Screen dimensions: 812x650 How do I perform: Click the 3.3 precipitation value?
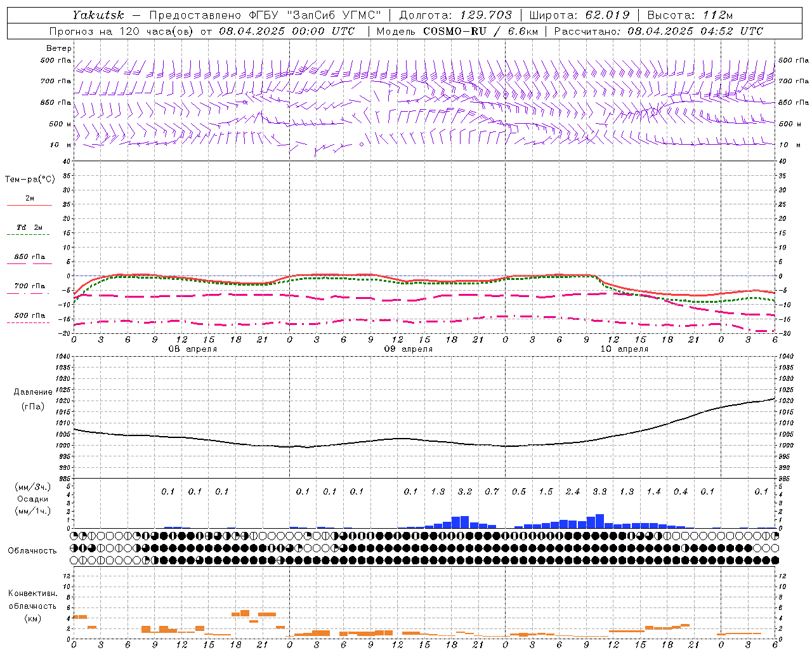(x=599, y=491)
